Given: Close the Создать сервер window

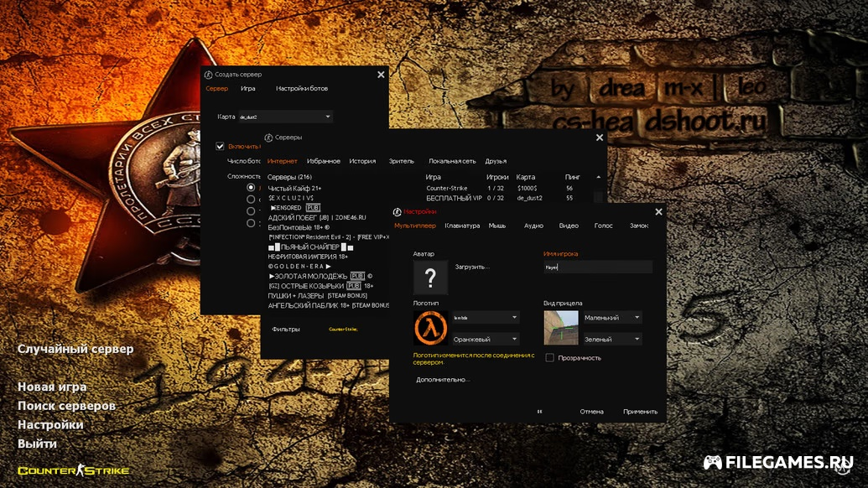Looking at the screenshot, I should click(x=381, y=75).
